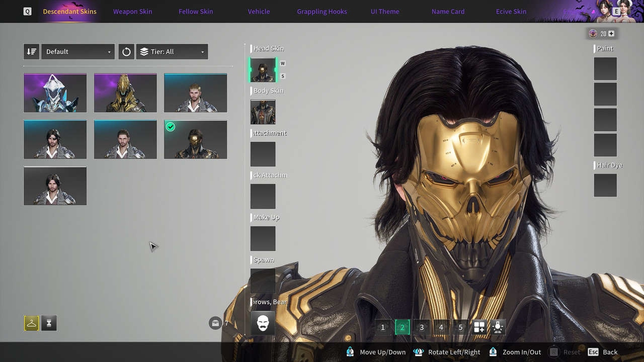Open the Body Skin slot
Viewport: 644px width, 362px height.
tap(263, 112)
